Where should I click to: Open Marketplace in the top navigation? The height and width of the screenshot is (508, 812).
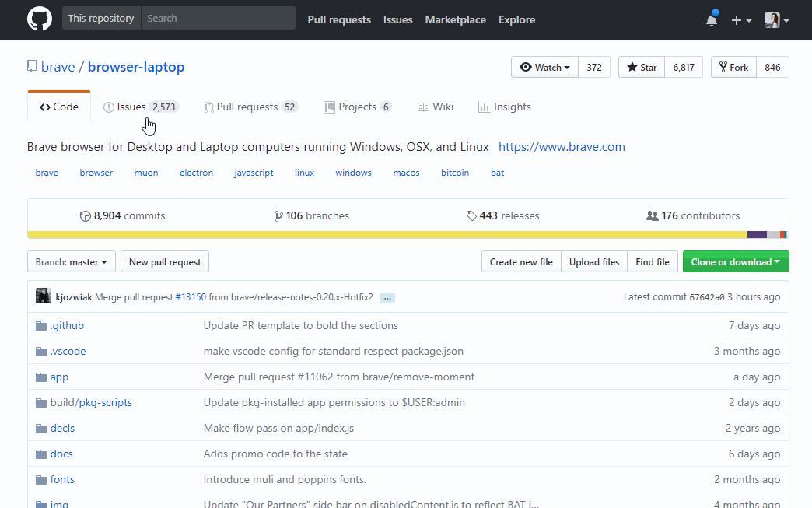click(455, 19)
